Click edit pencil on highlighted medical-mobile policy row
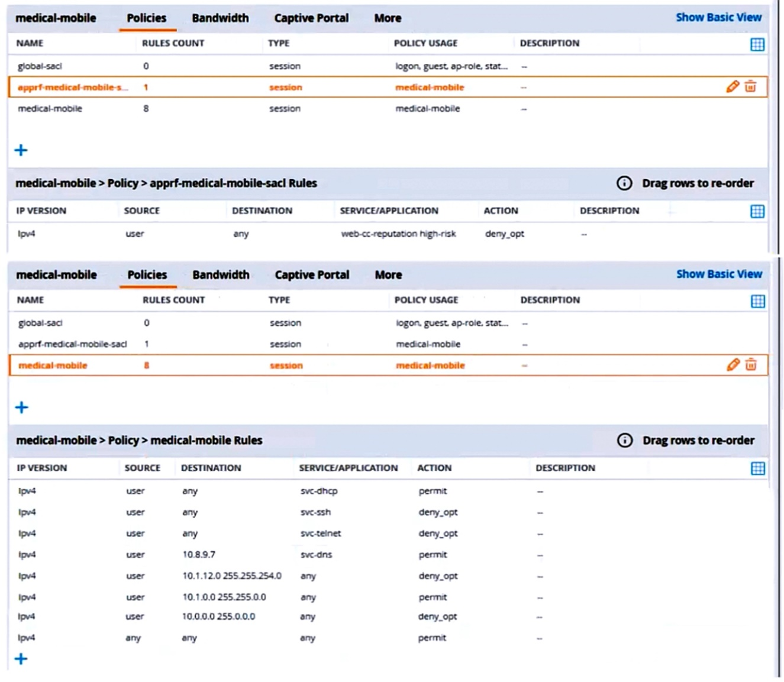The width and height of the screenshot is (784, 682). click(x=733, y=365)
